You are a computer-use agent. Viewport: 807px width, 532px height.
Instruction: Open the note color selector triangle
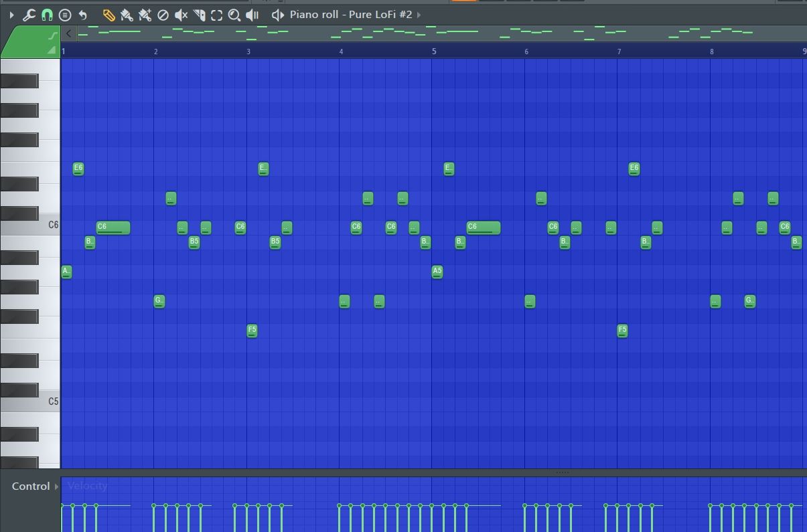52,50
